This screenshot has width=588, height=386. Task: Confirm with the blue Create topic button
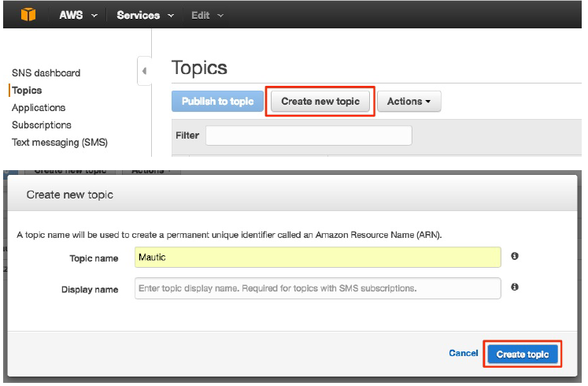523,354
